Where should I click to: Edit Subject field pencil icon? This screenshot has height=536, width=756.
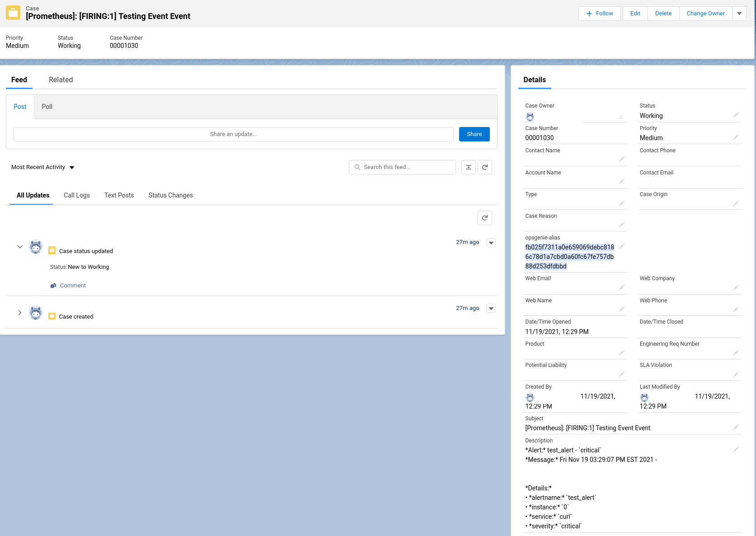pyautogui.click(x=736, y=427)
